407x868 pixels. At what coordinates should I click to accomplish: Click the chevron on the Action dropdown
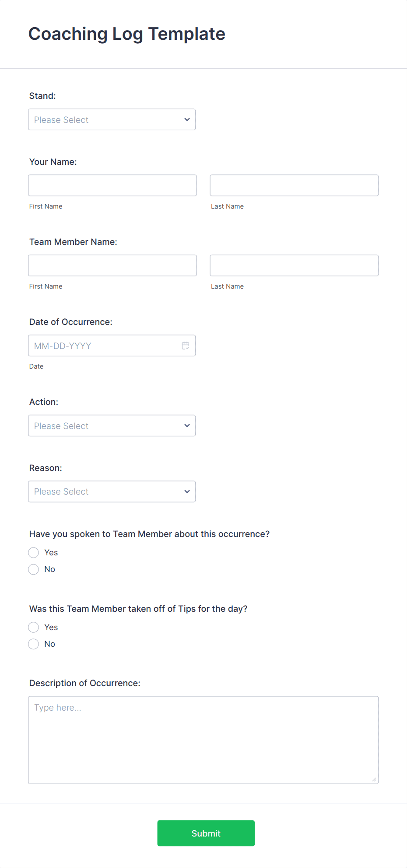tap(187, 425)
